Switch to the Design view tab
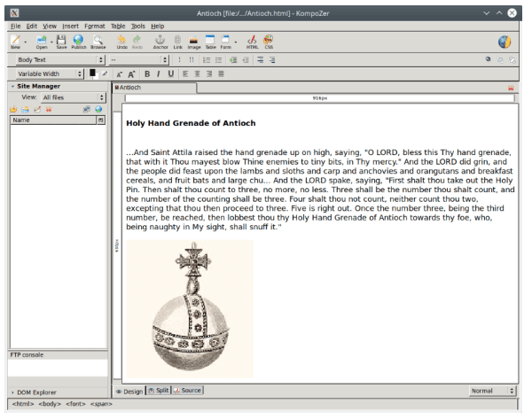Image resolution: width=532 pixels, height=419 pixels. click(129, 392)
